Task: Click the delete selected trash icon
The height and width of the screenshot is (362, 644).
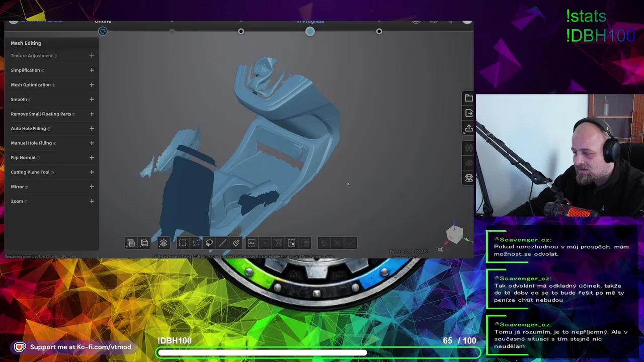Action: (305, 243)
